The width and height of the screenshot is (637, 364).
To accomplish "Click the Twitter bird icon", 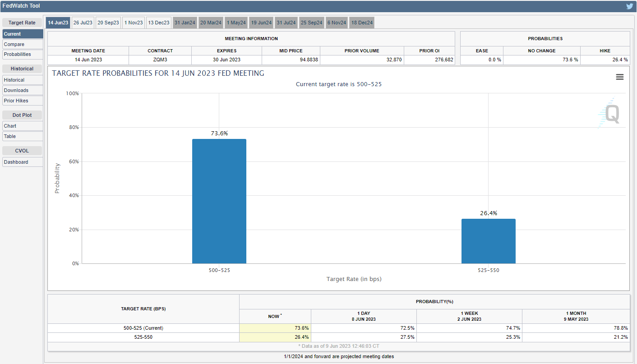I will 629,6.
